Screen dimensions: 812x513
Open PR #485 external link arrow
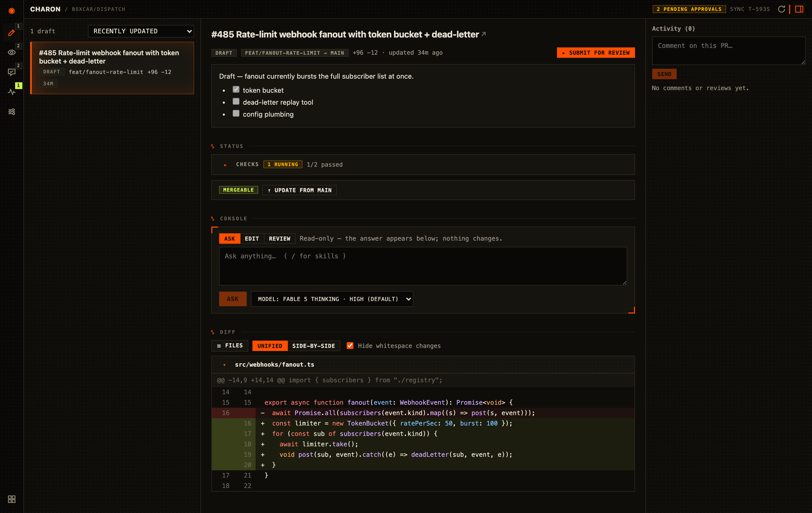tap(484, 34)
